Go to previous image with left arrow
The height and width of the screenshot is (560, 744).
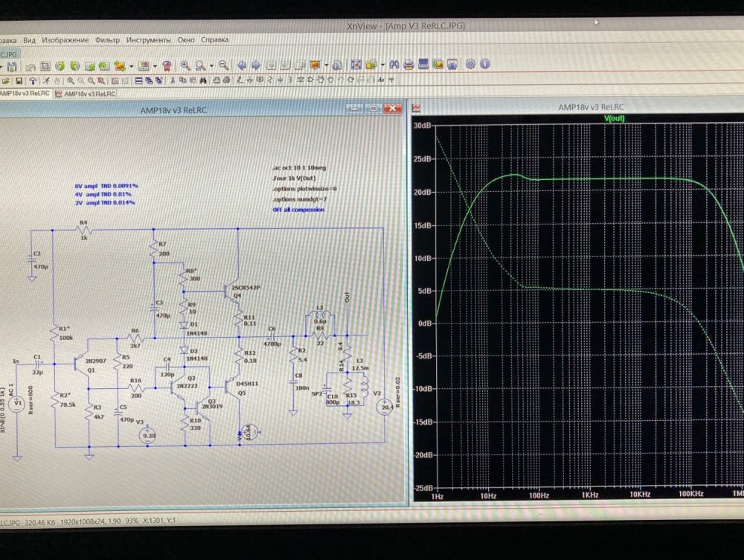pos(242,65)
